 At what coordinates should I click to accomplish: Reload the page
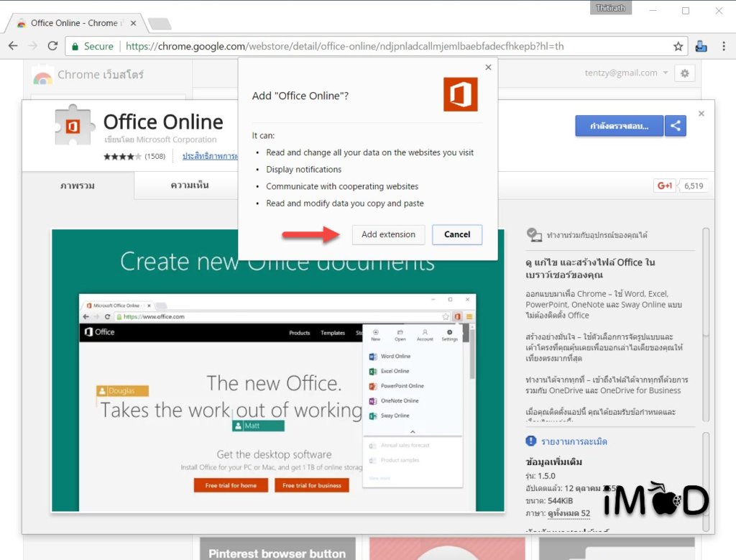[x=52, y=46]
